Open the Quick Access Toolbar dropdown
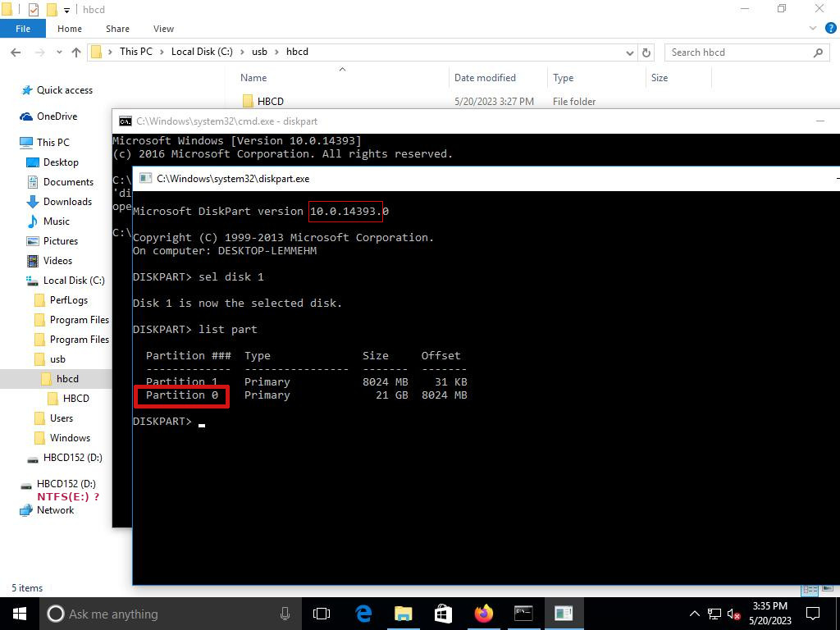This screenshot has height=630, width=840. click(67, 10)
